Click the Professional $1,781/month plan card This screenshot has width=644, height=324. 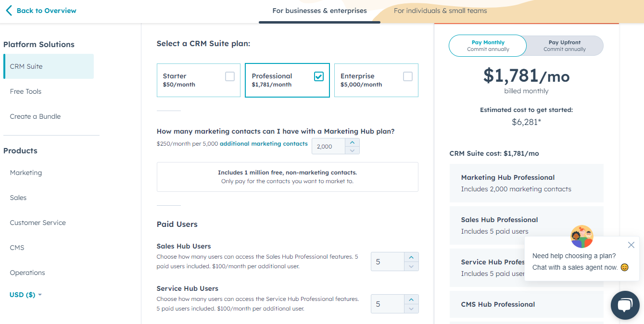pos(287,80)
